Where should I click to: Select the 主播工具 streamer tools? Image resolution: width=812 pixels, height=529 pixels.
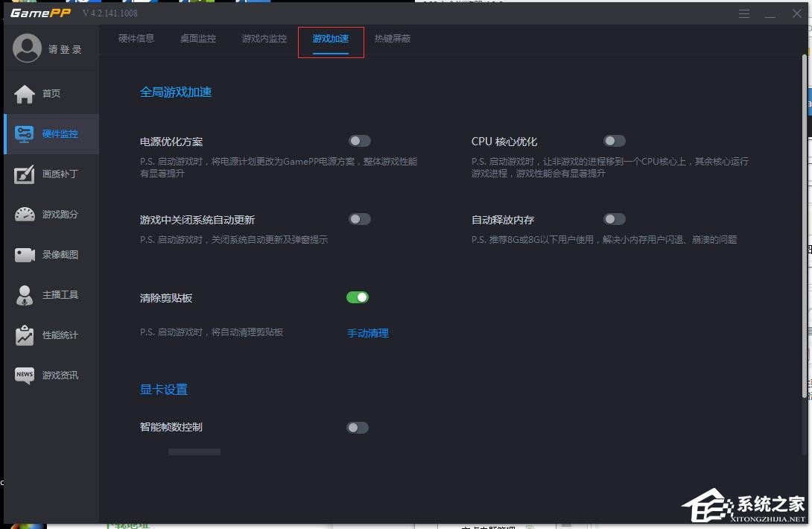(x=51, y=294)
